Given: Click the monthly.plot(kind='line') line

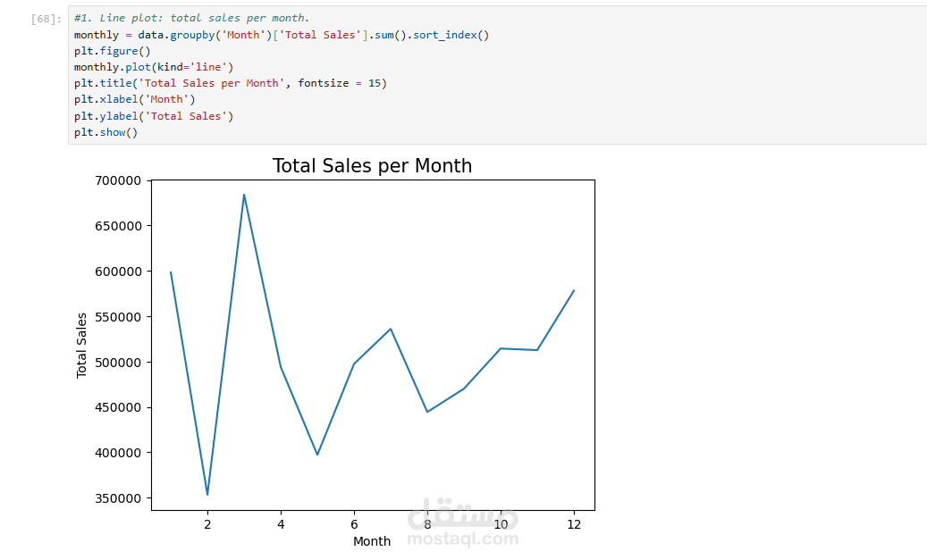Looking at the screenshot, I should click(153, 67).
